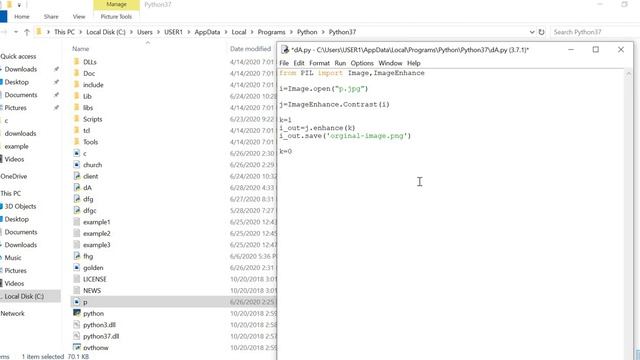Select OneDrive in navigation pane
This screenshot has width=640, height=360.
click(13, 176)
